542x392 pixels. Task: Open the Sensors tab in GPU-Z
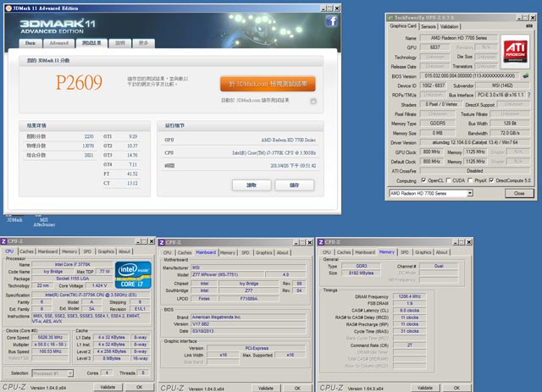pyautogui.click(x=429, y=26)
